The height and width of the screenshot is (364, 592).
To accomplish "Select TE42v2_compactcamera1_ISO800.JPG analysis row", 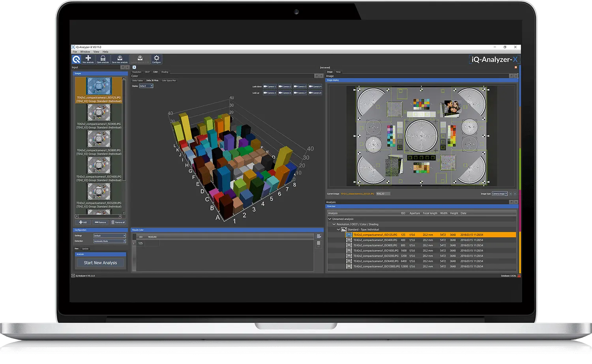I will click(431, 245).
